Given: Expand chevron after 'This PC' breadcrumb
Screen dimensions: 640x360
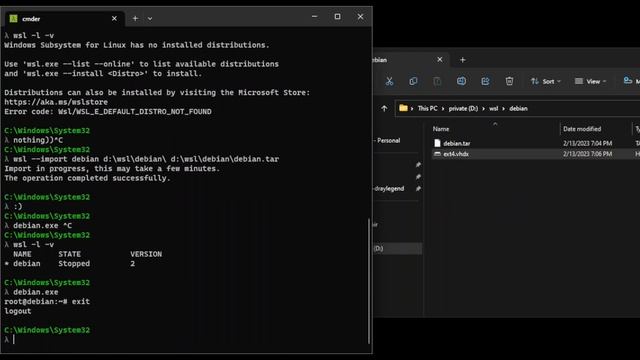Looking at the screenshot, I should (x=443, y=109).
